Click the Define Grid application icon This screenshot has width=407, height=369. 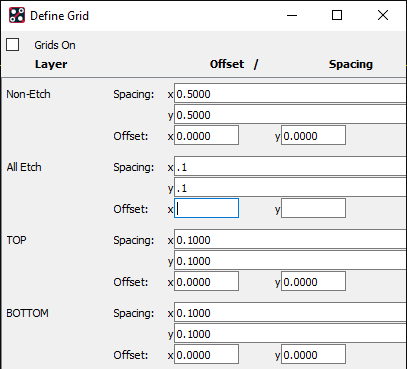tap(17, 15)
